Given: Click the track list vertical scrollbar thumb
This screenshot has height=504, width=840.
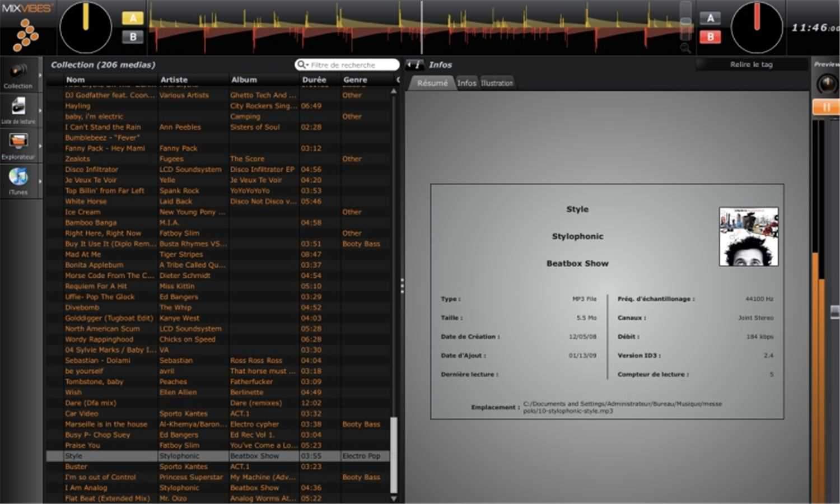Looking at the screenshot, I should coord(394,454).
